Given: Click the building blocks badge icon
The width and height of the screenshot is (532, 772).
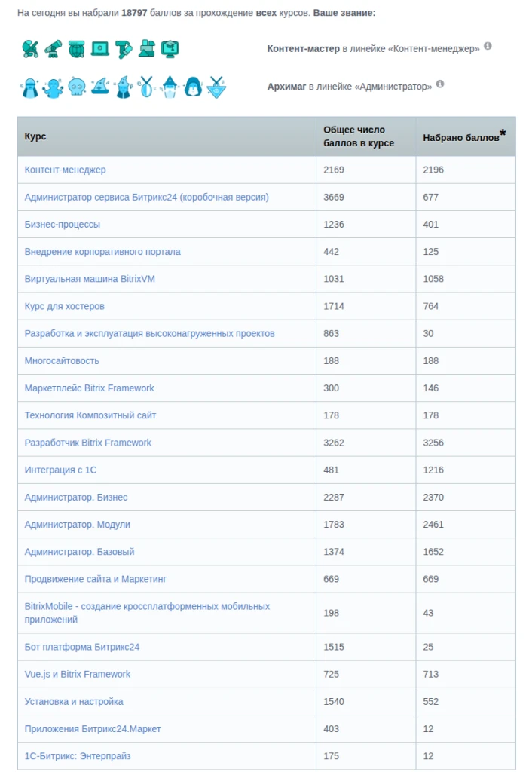Looking at the screenshot, I should (147, 48).
